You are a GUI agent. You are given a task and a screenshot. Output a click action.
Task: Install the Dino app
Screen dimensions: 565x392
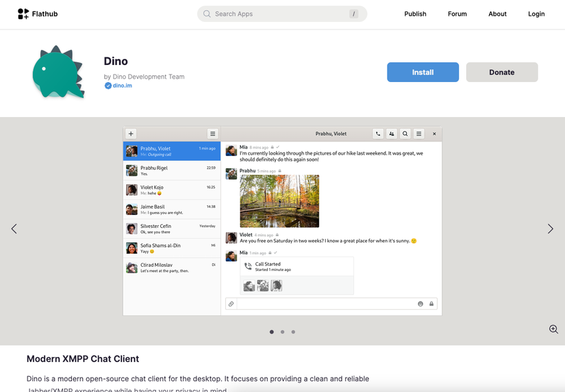[423, 72]
